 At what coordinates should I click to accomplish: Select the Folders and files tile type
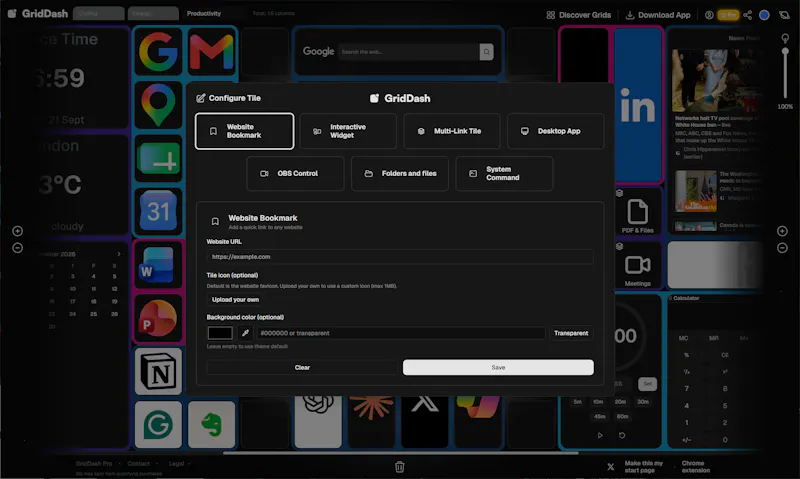click(399, 173)
